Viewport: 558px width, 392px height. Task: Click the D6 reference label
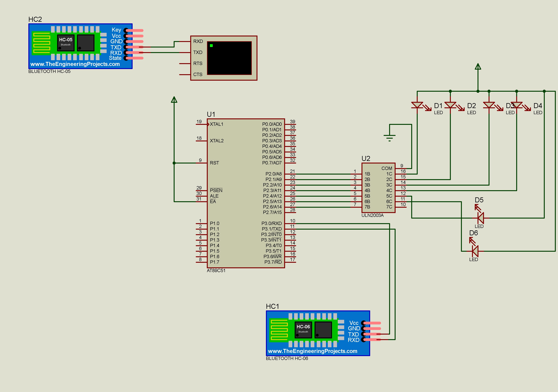coord(473,233)
